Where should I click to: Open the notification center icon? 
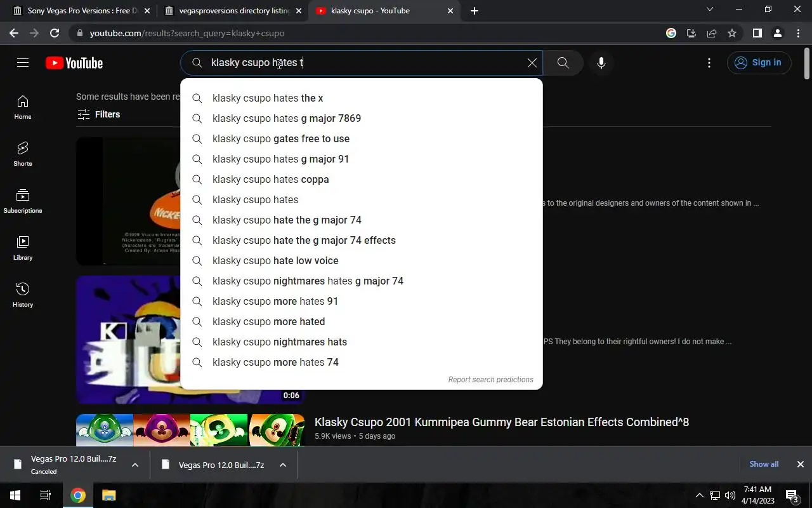click(792, 496)
